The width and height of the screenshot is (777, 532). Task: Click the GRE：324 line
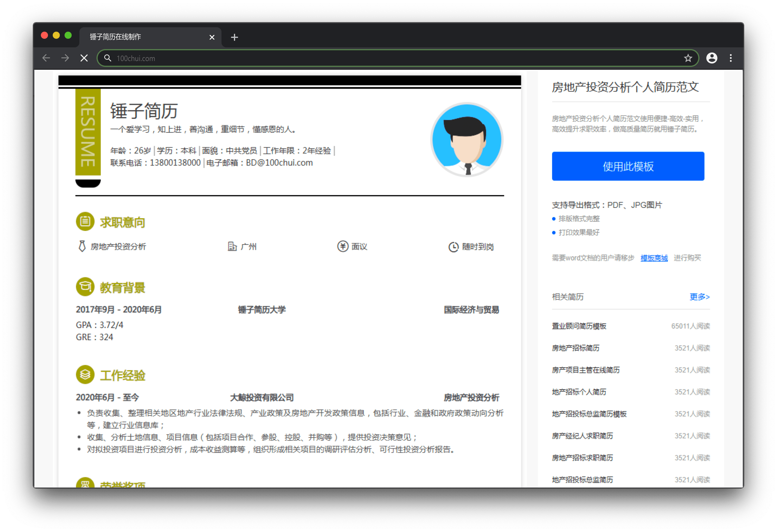point(95,337)
